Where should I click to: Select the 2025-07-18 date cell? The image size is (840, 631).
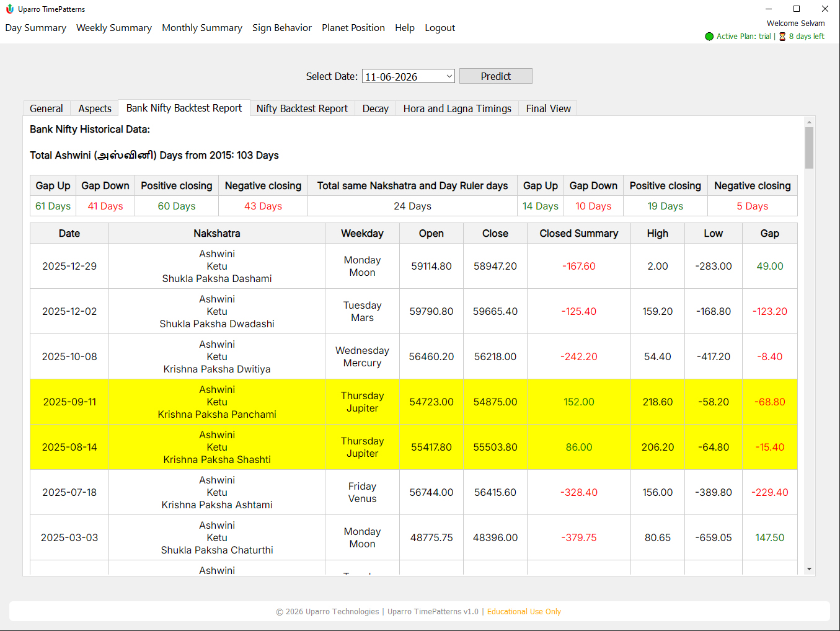click(x=69, y=492)
